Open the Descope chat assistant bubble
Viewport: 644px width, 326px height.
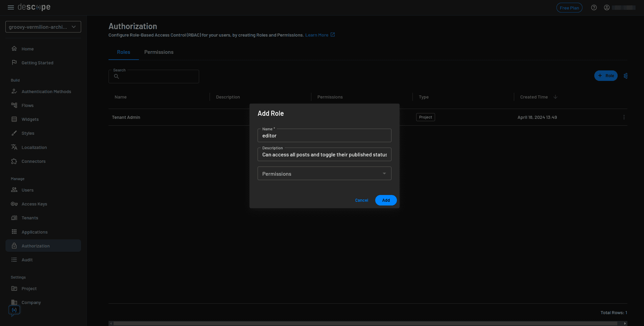coord(14,310)
